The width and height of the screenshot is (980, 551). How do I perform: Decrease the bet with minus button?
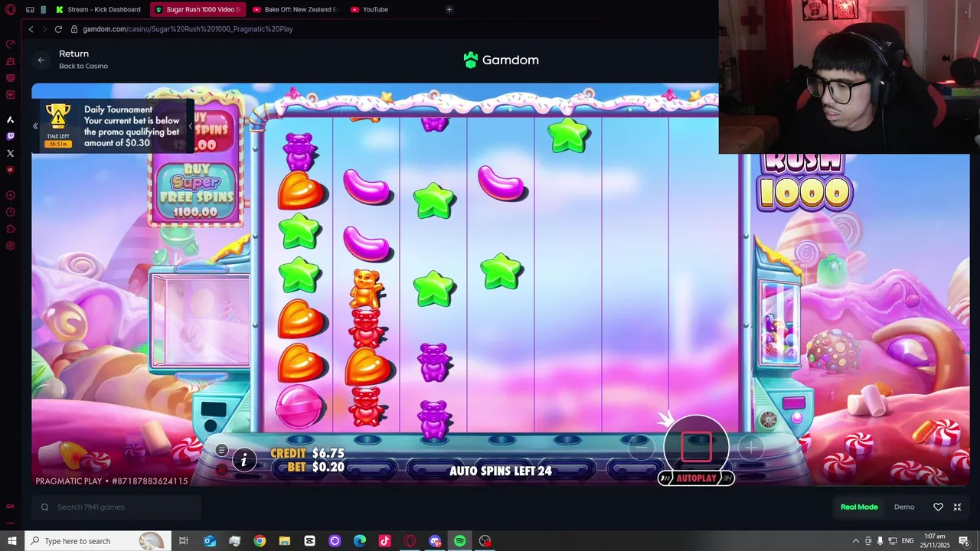[642, 448]
